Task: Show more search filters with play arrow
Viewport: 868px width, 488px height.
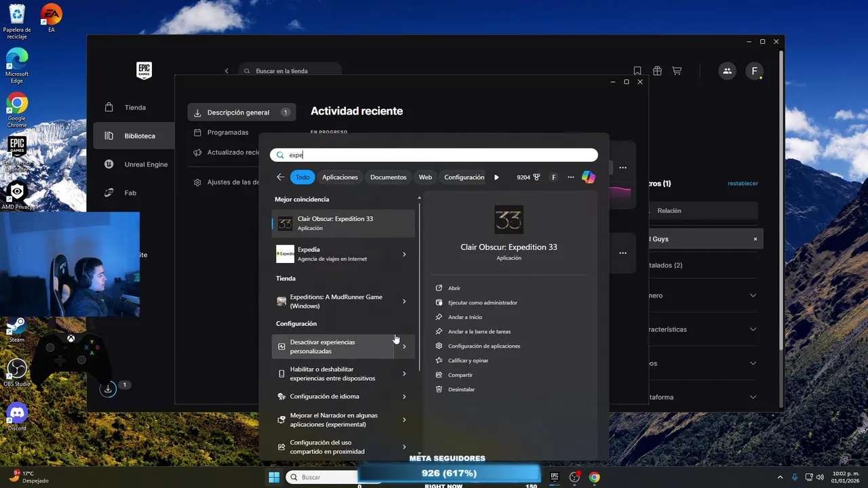Action: click(x=496, y=177)
